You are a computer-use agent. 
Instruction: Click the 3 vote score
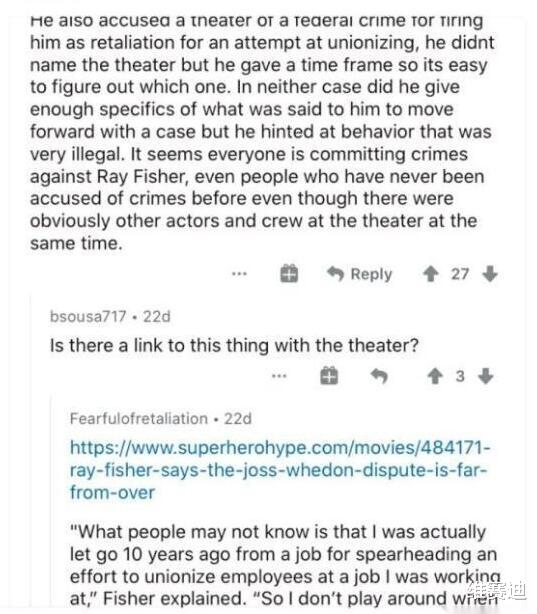pos(460,376)
